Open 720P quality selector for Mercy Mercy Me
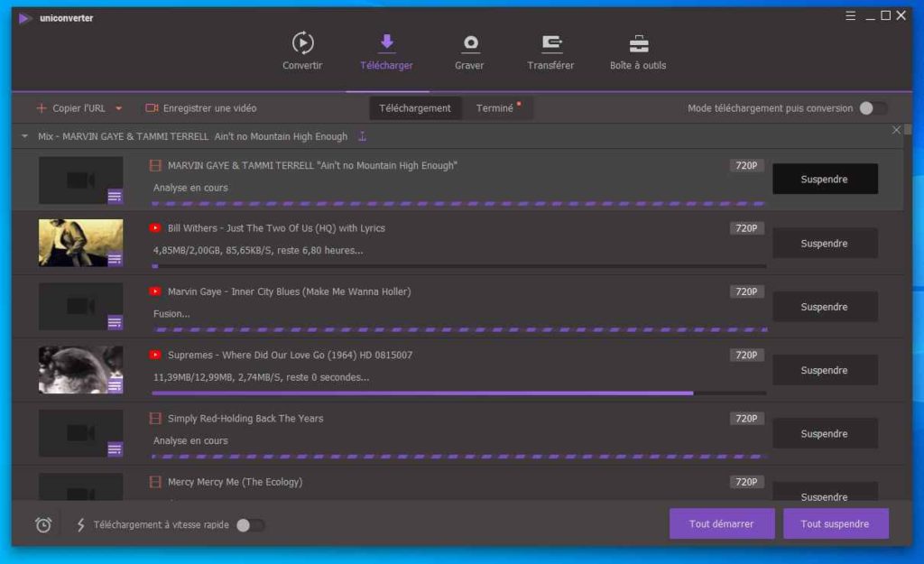Screen dimensions: 924x564 tap(746, 482)
